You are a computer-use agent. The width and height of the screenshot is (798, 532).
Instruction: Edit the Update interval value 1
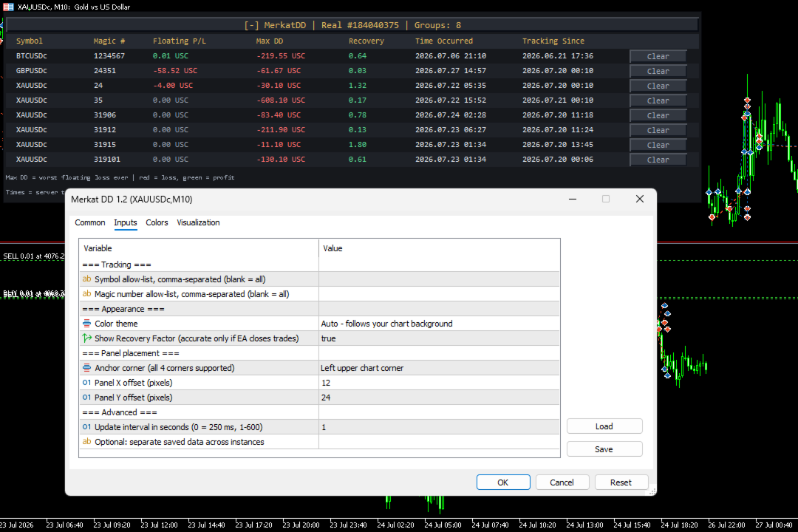439,427
